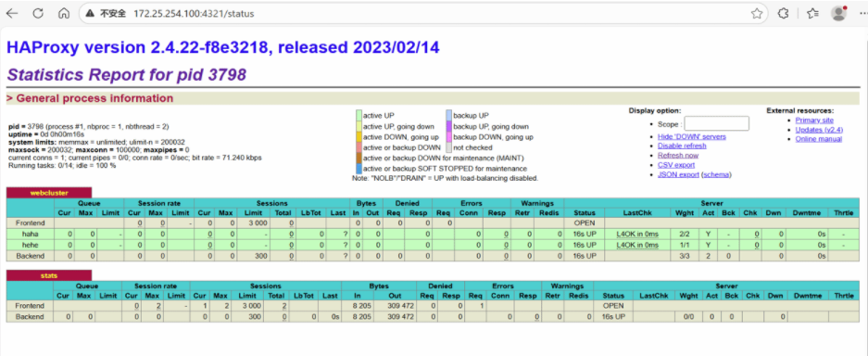Bookmark this page with the star icon
The height and width of the screenshot is (356, 868).
757,14
